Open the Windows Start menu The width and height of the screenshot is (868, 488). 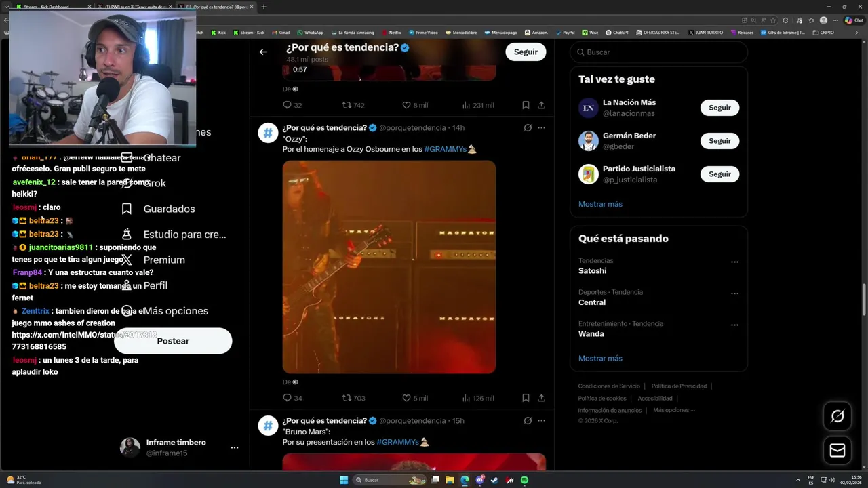344,480
